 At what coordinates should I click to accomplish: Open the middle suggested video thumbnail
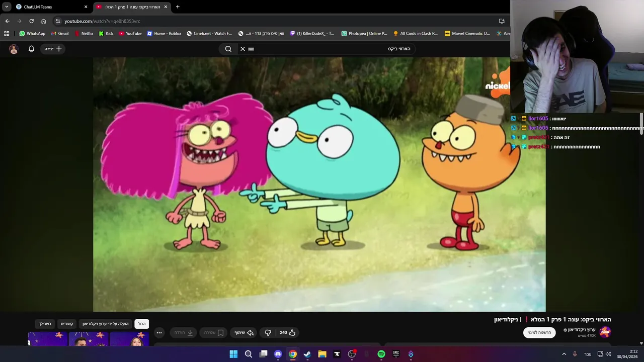pos(89,339)
